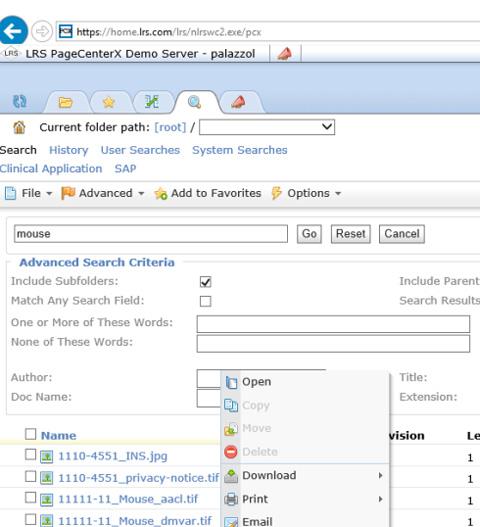The image size is (480, 527).
Task: Click the Cancel button
Action: (x=402, y=234)
